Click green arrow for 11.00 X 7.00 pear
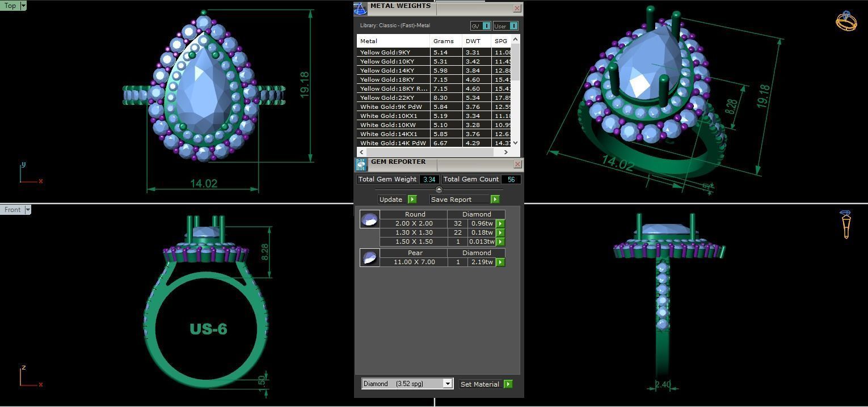The image size is (868, 407). click(x=500, y=262)
